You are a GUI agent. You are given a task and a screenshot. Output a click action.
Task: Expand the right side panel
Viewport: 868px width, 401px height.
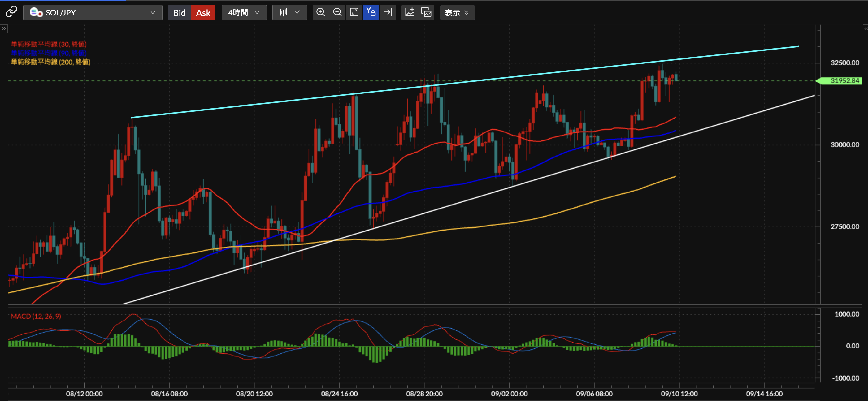pos(865,28)
